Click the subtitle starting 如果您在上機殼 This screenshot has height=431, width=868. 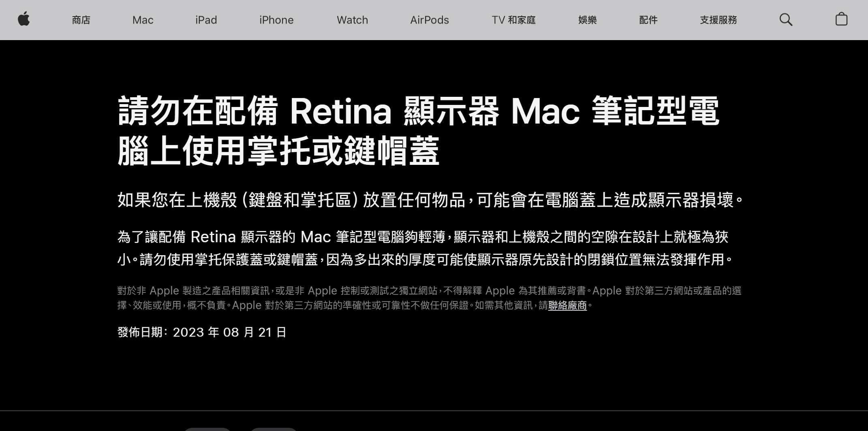[430, 200]
